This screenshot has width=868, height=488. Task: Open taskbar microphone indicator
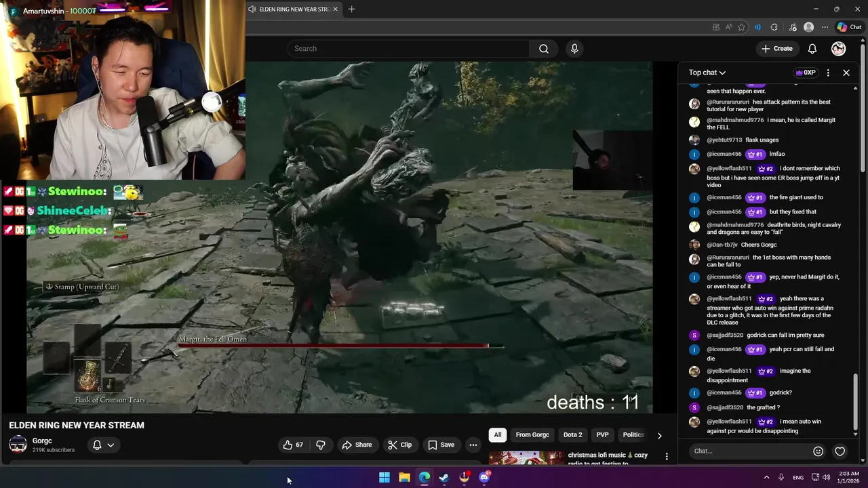pyautogui.click(x=781, y=477)
